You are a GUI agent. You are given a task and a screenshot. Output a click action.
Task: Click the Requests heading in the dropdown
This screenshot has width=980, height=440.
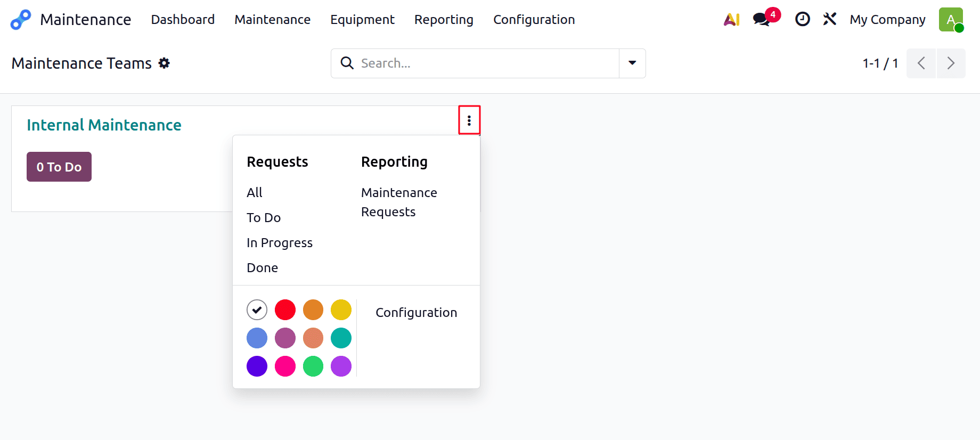tap(277, 161)
